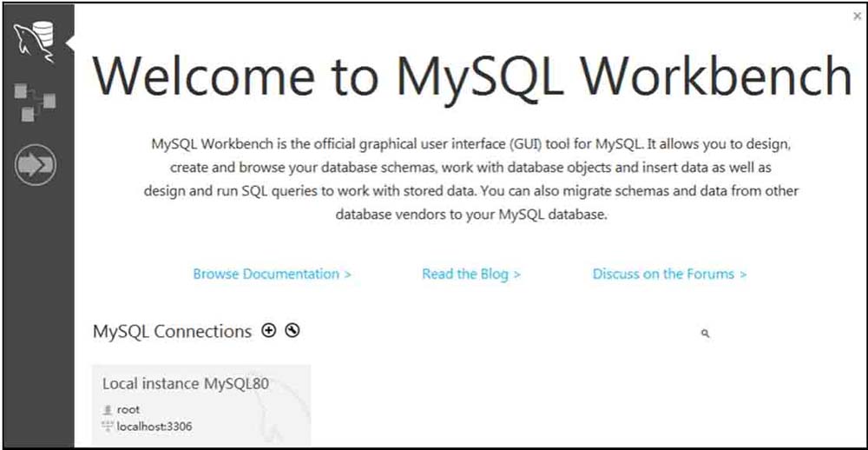868x450 pixels.
Task: Click the network icon beside localhost:3306
Action: coord(108,427)
